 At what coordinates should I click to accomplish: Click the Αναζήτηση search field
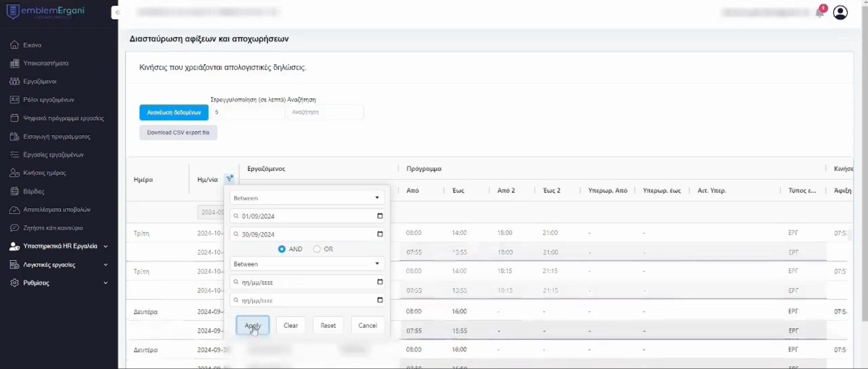[x=325, y=112]
